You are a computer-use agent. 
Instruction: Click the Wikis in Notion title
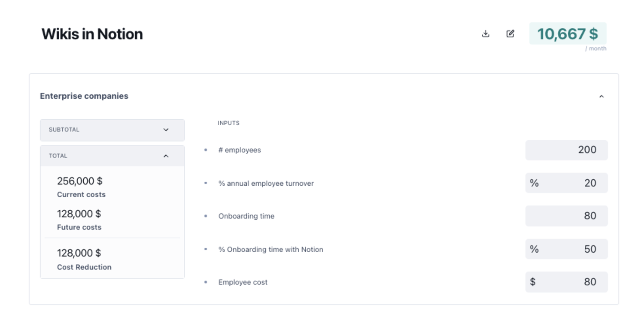tap(92, 34)
